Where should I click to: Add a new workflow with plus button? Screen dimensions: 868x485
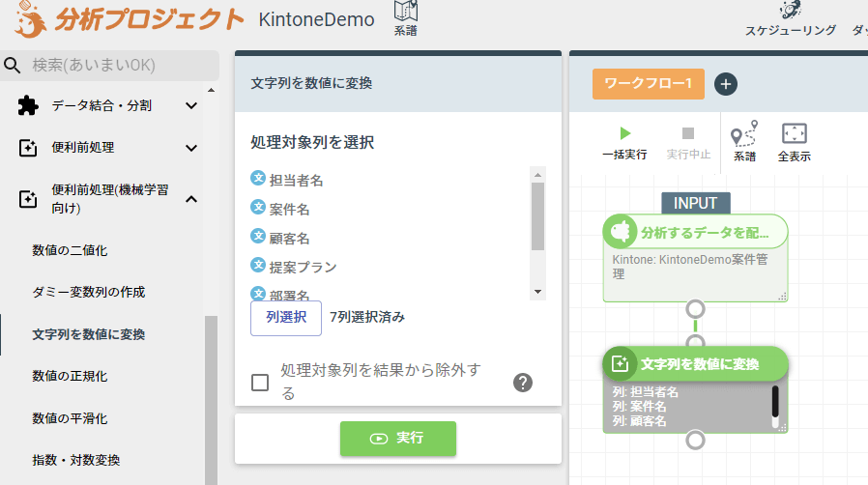point(725,84)
